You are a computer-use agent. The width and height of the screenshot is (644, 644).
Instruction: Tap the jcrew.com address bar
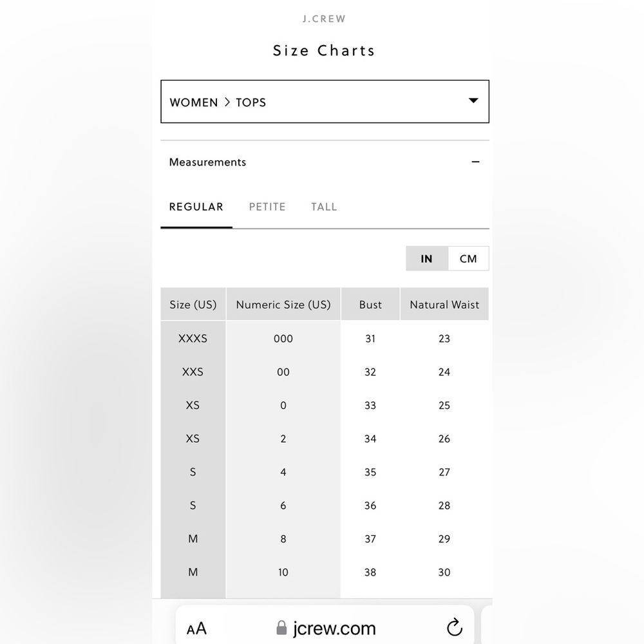pyautogui.click(x=325, y=627)
